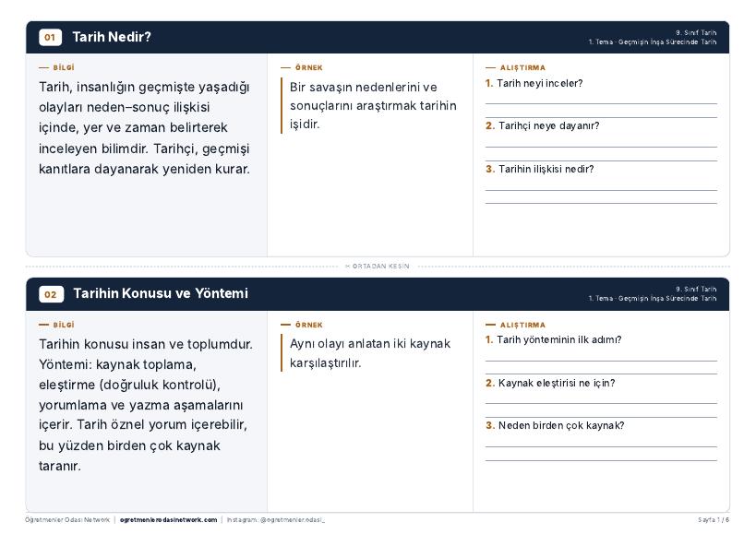Image resolution: width=756 pixels, height=534 pixels.
Task: Click the example 'Aynı olayı anlatan iki kaynak'
Action: (x=370, y=353)
